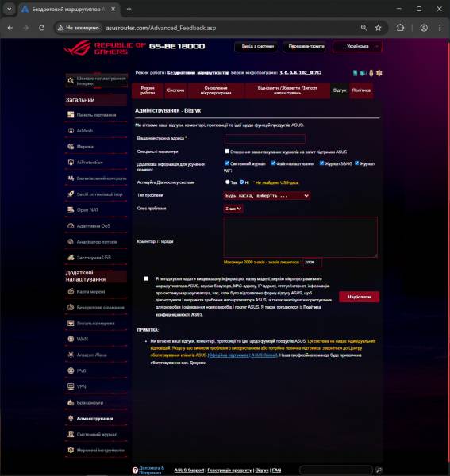Image resolution: width=450 pixels, height=476 pixels.
Task: Untick the WiFi log (Журнал WiFi) checkbox
Action: 357,163
